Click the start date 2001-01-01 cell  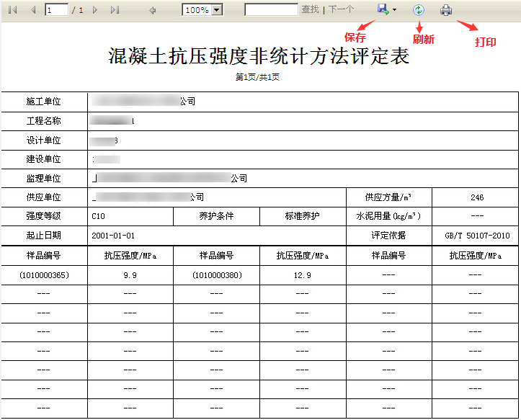(113, 236)
